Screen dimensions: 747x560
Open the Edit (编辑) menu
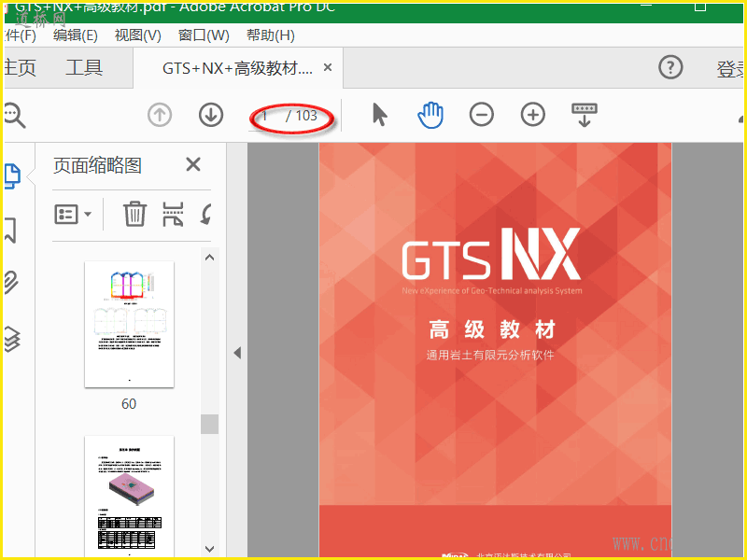pos(76,35)
